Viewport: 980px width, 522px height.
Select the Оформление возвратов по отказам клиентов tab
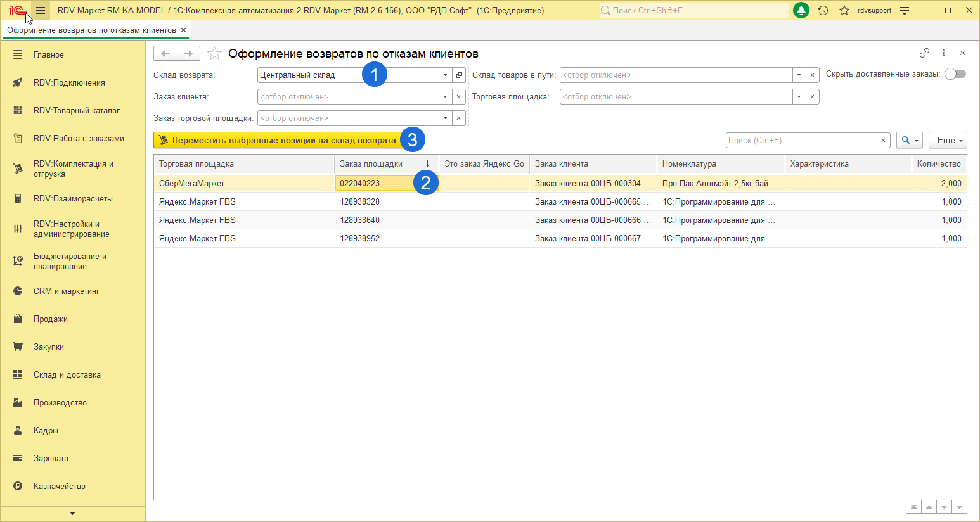91,30
